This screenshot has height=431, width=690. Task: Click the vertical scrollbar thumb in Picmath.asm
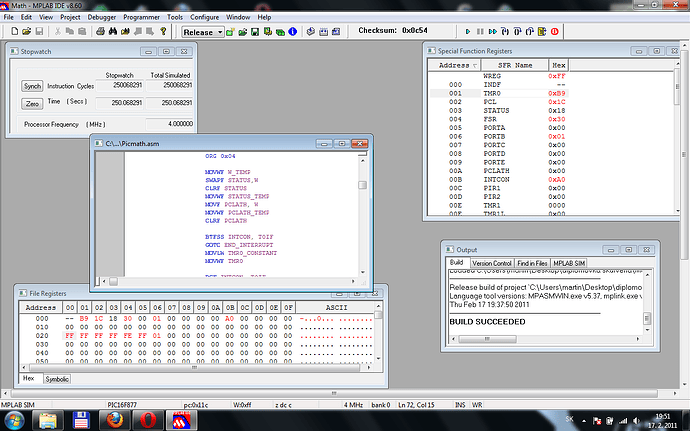point(363,185)
